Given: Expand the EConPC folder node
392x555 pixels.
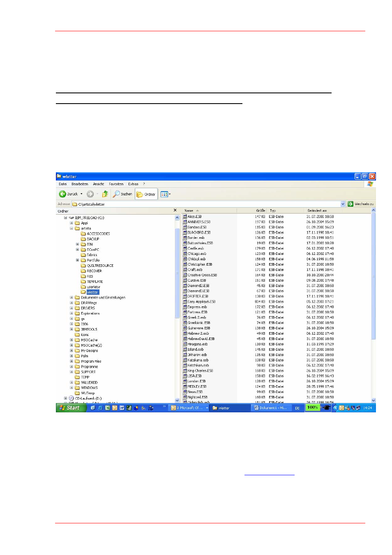Looking at the screenshot, I should [77, 250].
